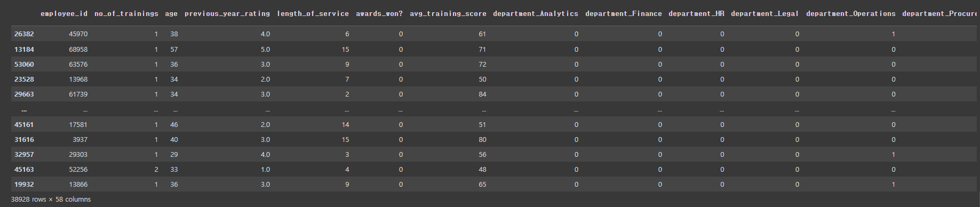Image resolution: width=980 pixels, height=207 pixels.
Task: Click the no_of_trainings column header
Action: point(126,13)
